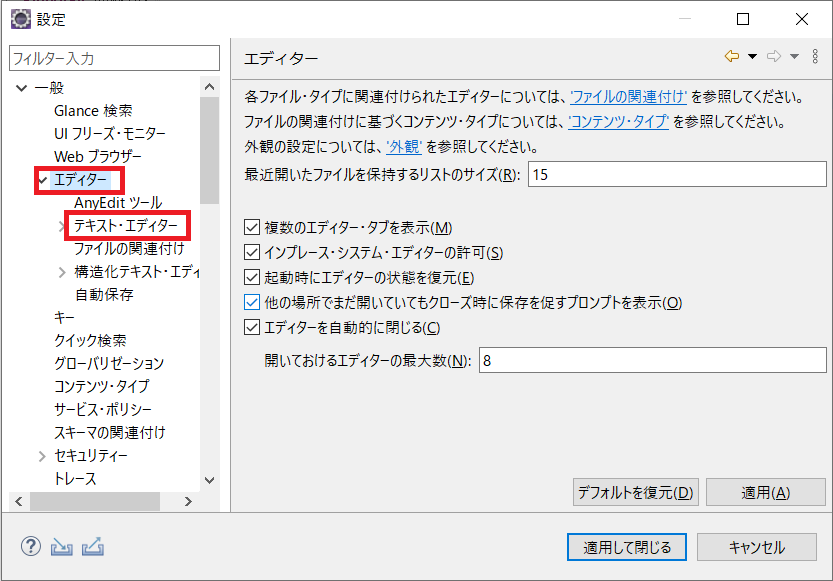Select テキスト・エディター in the tree
833x581 pixels.
point(126,226)
